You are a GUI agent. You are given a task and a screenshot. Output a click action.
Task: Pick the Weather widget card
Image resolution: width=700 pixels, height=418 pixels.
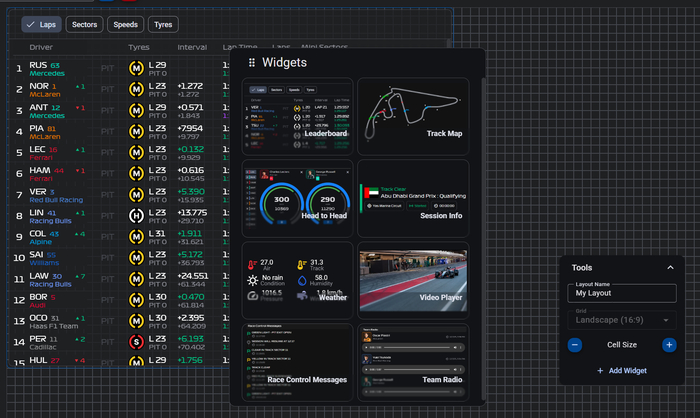pos(297,280)
